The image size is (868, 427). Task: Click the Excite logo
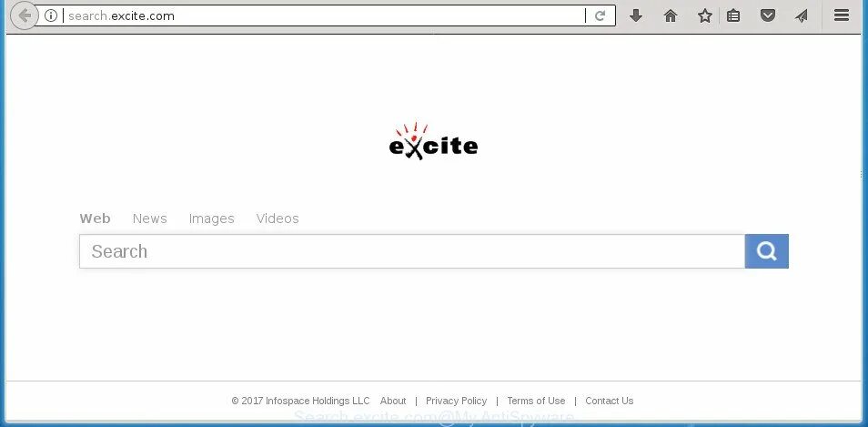point(433,141)
